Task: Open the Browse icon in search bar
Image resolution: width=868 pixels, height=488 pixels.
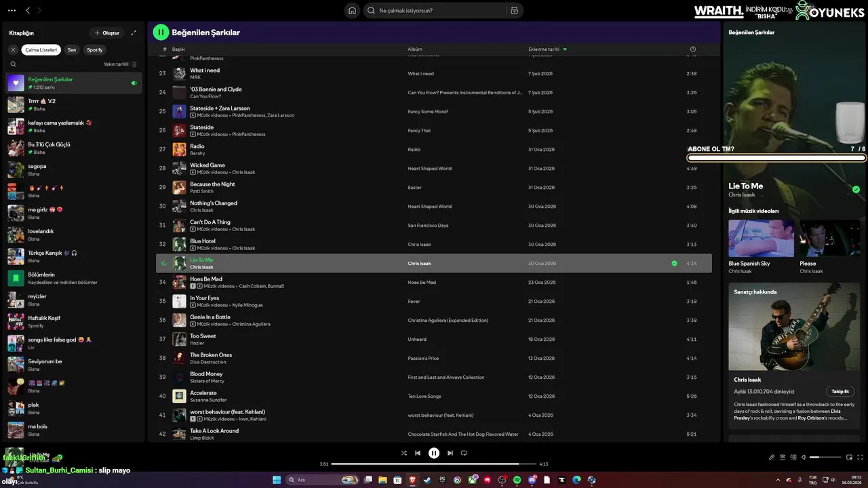Action: point(514,10)
